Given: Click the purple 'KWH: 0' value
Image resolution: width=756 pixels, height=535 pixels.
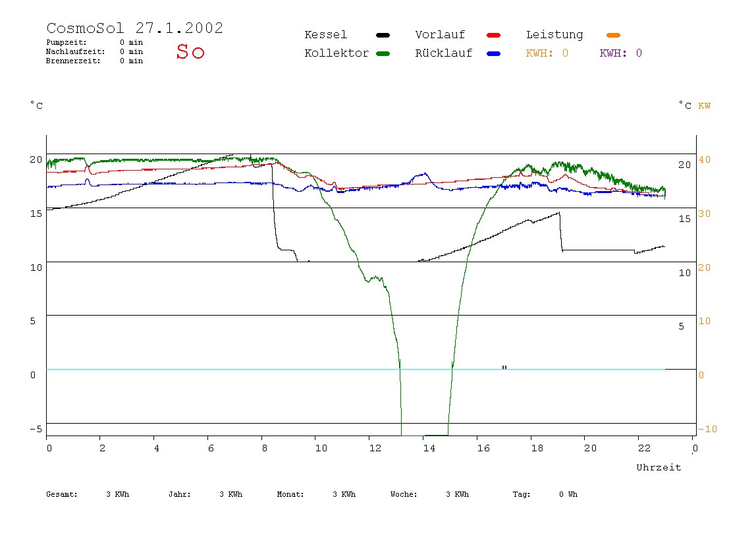Looking at the screenshot, I should pyautogui.click(x=621, y=53).
